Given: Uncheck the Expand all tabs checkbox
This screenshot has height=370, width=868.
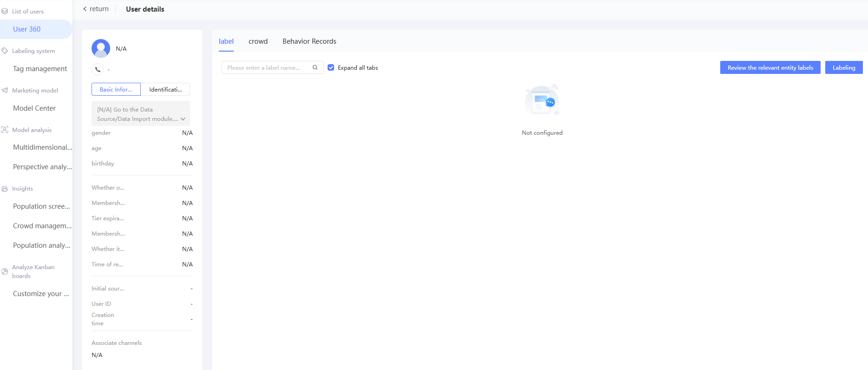Looking at the screenshot, I should tap(331, 67).
